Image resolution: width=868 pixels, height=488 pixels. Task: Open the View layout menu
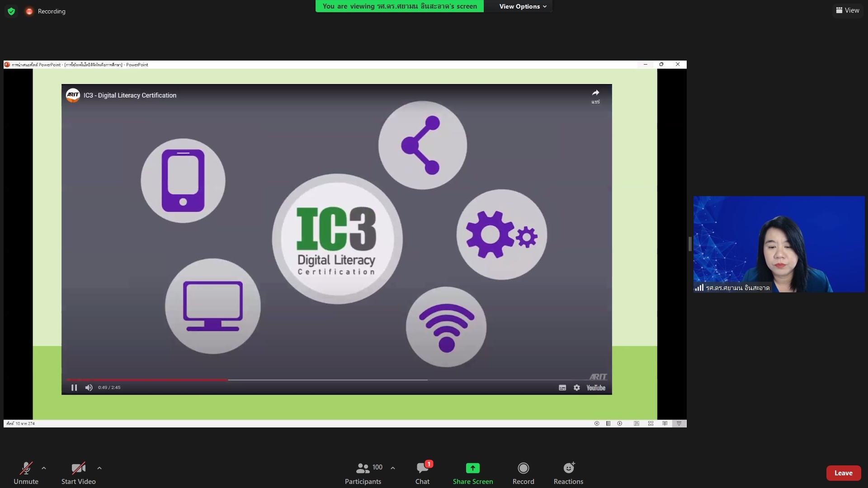(x=848, y=10)
